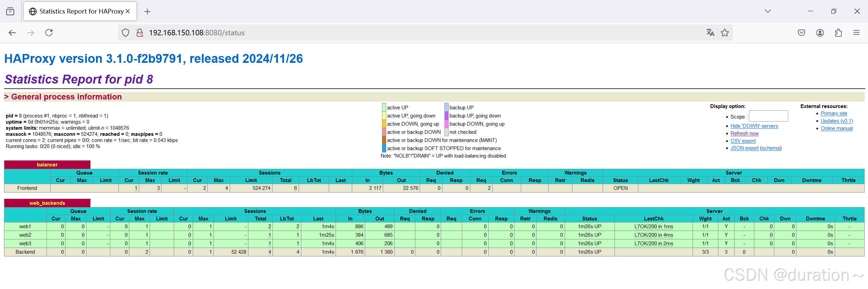This screenshot has width=868, height=289.
Task: Click the forward navigation arrow
Action: point(31,33)
